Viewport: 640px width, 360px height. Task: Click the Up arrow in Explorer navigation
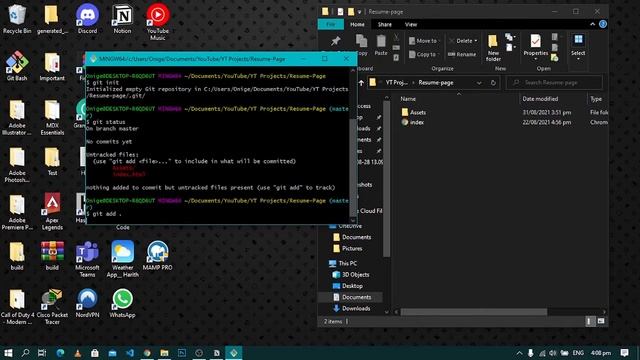pyautogui.click(x=361, y=83)
